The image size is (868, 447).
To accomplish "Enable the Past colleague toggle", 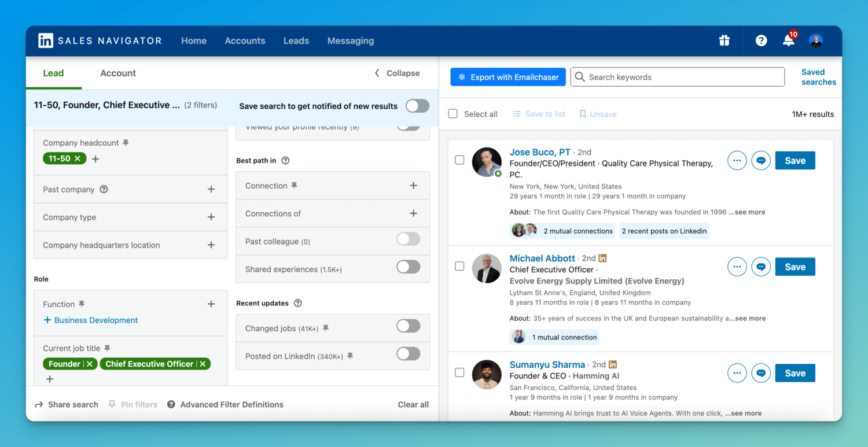I will (x=408, y=239).
